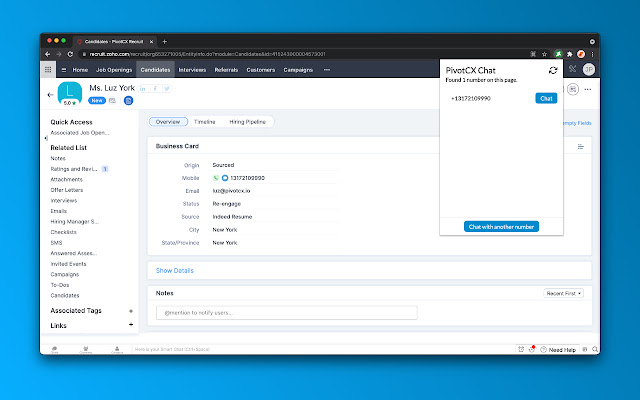The width and height of the screenshot is (640, 400).
Task: Click the Business Card layout settings icon
Action: 581,147
